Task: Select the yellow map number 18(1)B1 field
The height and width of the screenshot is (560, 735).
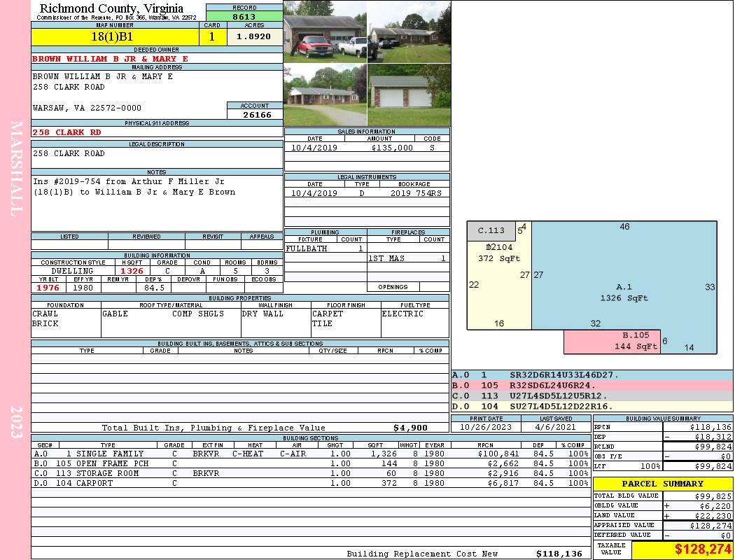Action: (115, 37)
